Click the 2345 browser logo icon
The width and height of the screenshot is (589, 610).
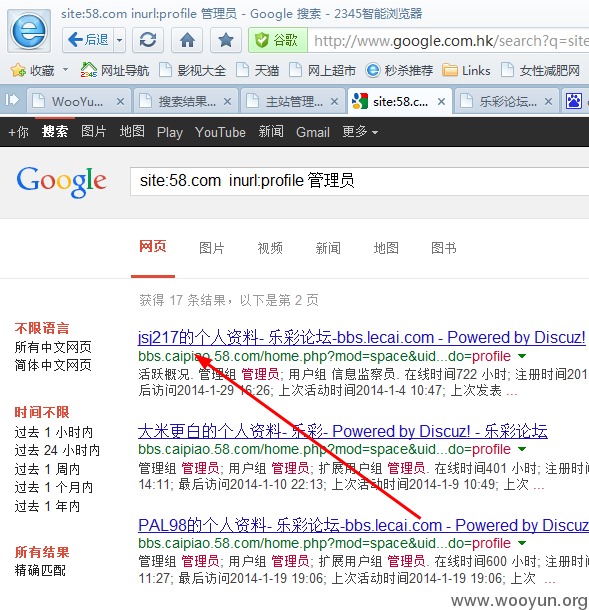[29, 31]
